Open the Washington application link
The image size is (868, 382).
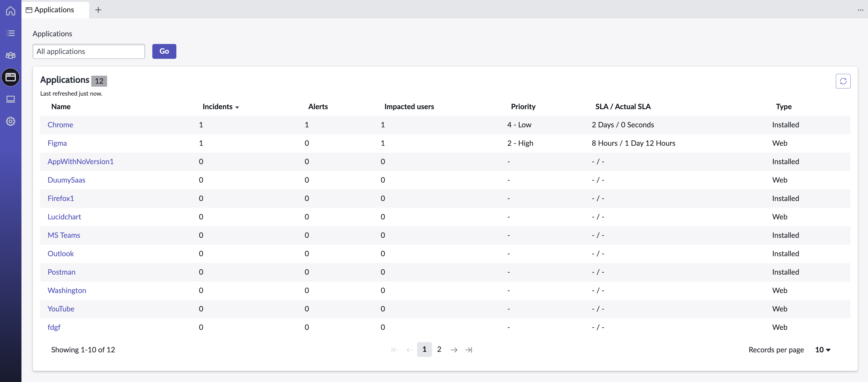pos(67,290)
